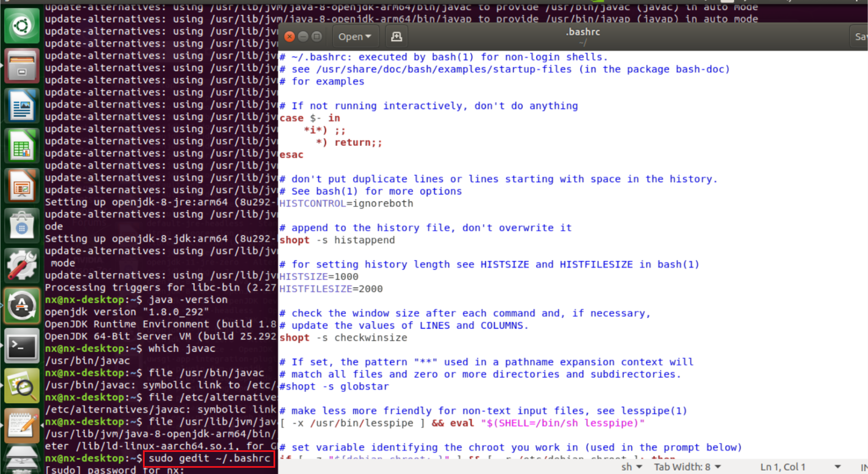This screenshot has width=868, height=474.
Task: Click 'file /usr/bin/javac' command in terminal
Action: coord(206,373)
